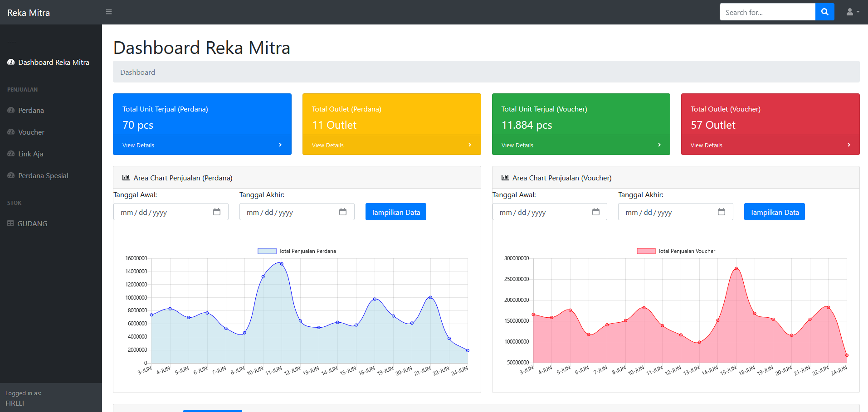Open calendar picker for Perdana Tanggal Akhir
Image resolution: width=868 pixels, height=412 pixels.
click(343, 212)
